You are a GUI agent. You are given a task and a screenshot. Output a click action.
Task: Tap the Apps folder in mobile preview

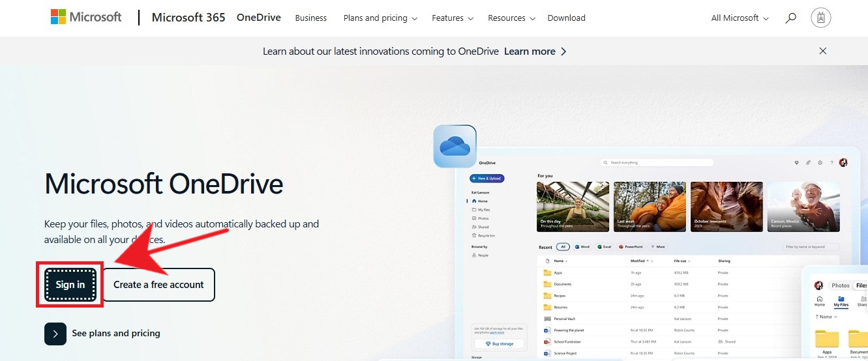click(x=828, y=343)
